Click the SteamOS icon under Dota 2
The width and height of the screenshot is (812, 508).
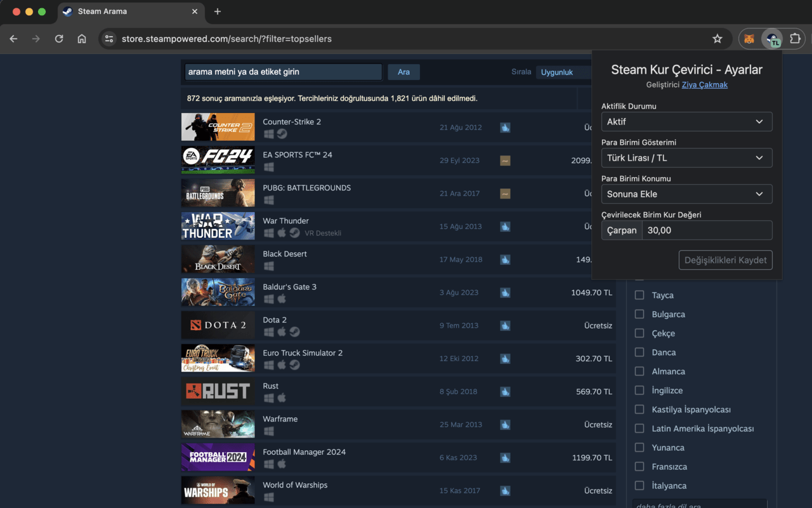(x=294, y=331)
